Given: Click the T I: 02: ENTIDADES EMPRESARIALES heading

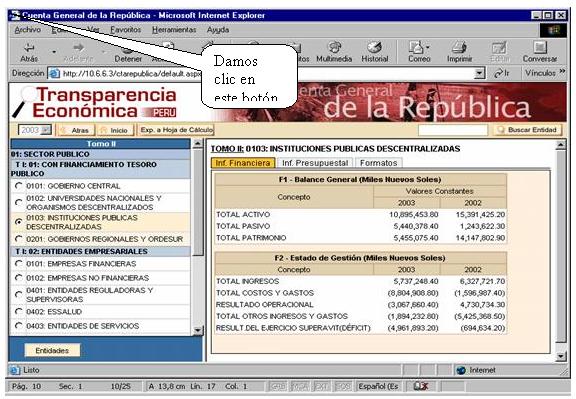Looking at the screenshot, I should (x=101, y=251).
